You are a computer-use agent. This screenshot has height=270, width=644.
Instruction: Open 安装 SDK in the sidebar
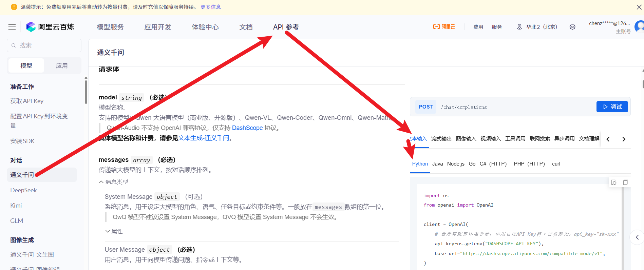point(22,141)
